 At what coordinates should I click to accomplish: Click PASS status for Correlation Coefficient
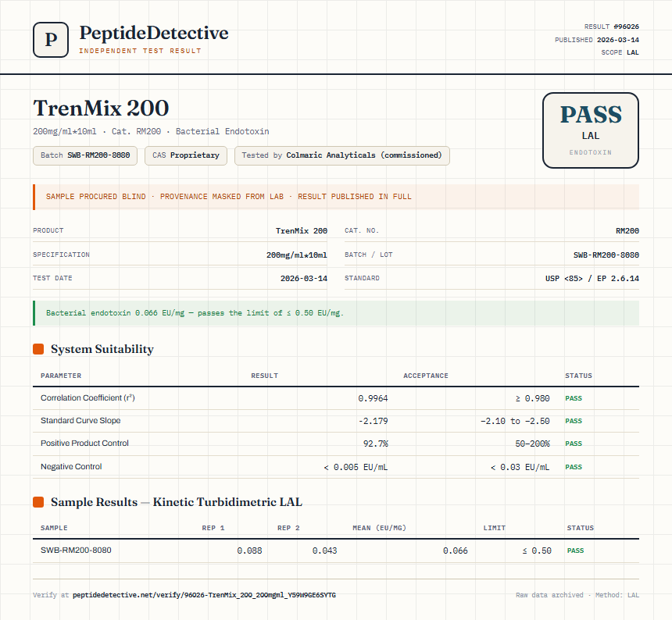pos(574,399)
